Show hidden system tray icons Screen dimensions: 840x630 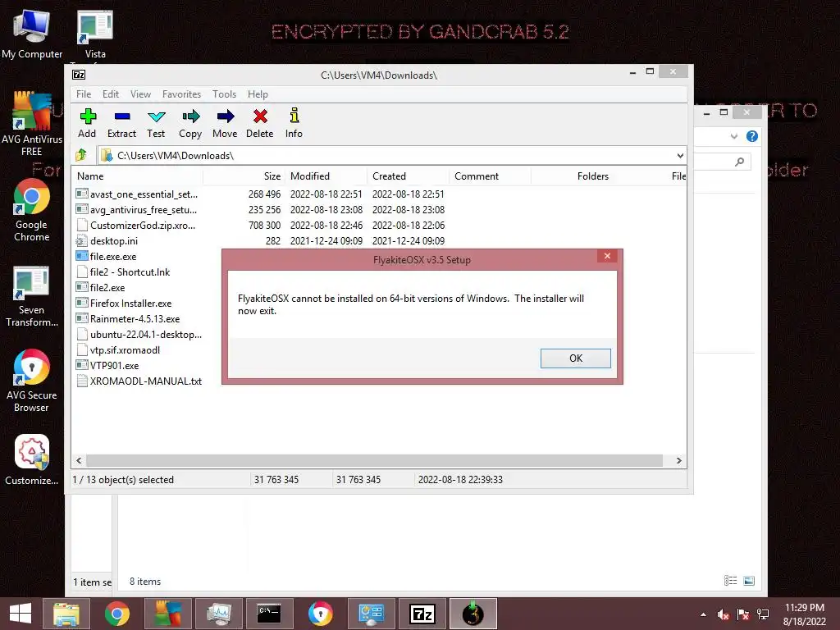(x=703, y=614)
